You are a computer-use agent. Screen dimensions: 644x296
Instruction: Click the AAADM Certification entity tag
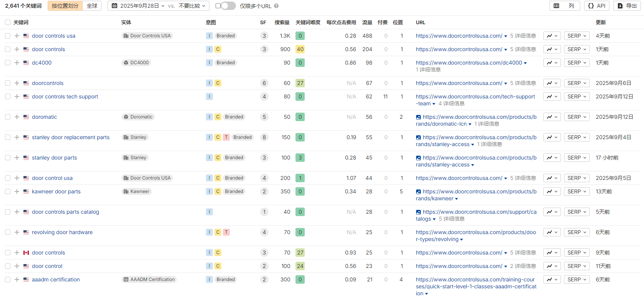pyautogui.click(x=149, y=279)
